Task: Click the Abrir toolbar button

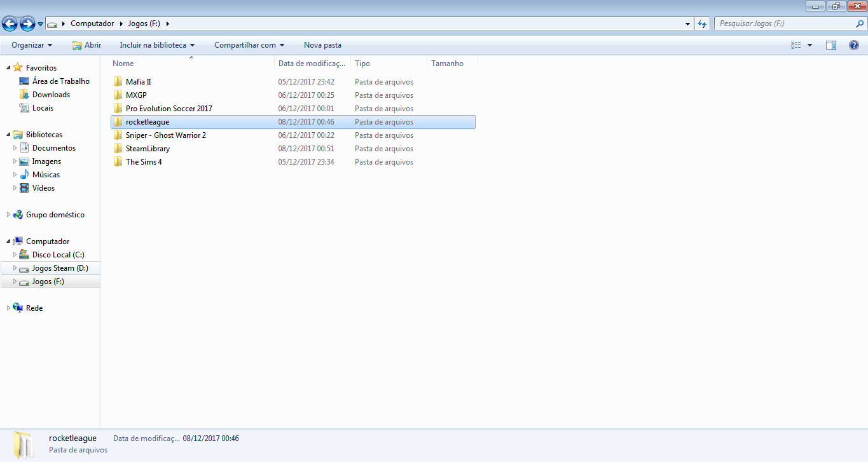Action: click(86, 45)
